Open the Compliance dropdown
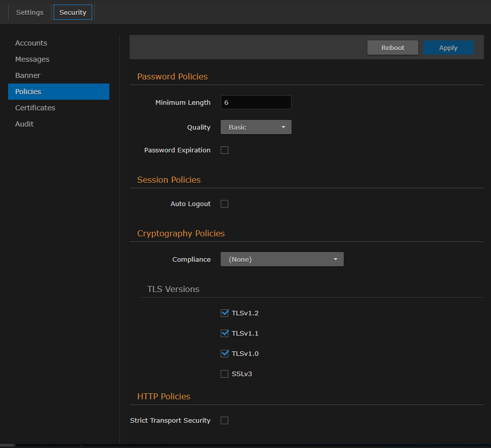This screenshot has height=448, width=491. tap(282, 259)
